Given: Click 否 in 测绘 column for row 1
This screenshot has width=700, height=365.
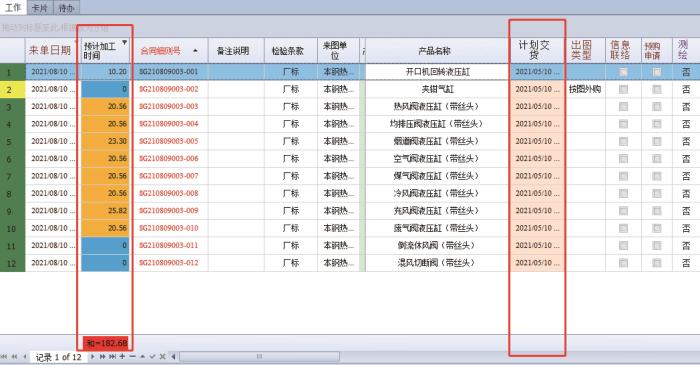Looking at the screenshot, I should [686, 72].
